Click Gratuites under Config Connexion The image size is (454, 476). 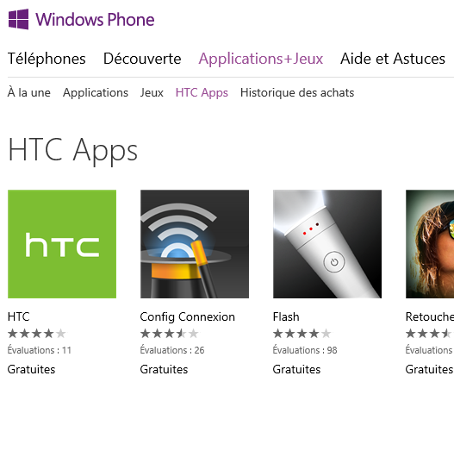coord(164,369)
